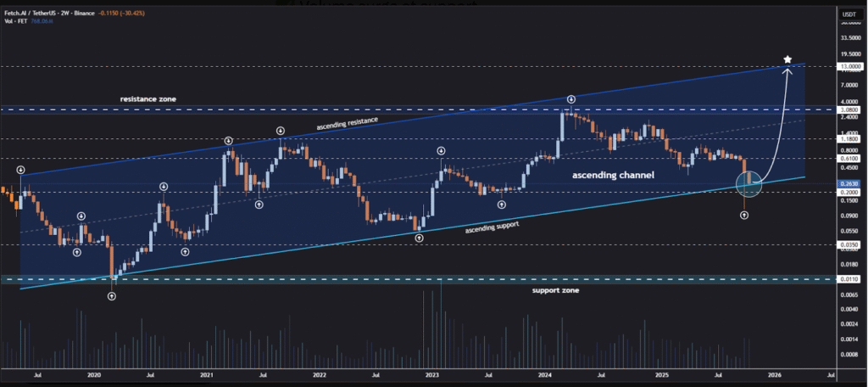Viewport: 868px width, 387px height.
Task: Click the down-arrow marker at the 2024 peak
Action: click(x=570, y=99)
